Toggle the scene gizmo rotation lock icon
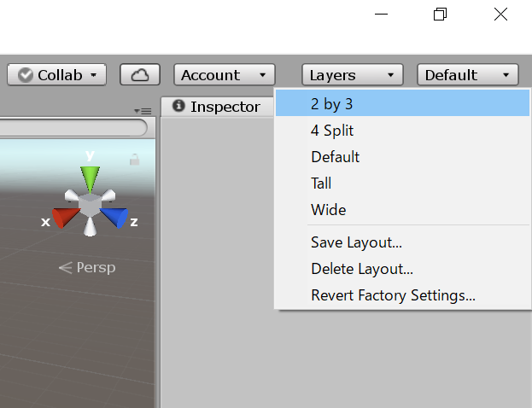This screenshot has width=532, height=408. [x=134, y=159]
